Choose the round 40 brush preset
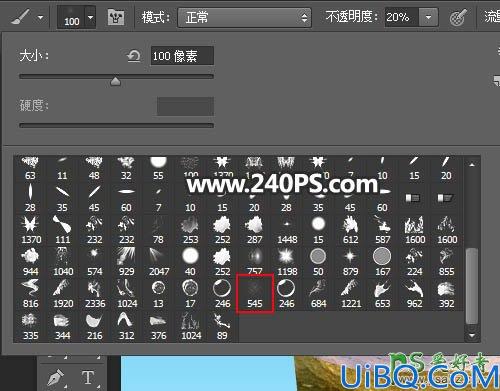 click(190, 262)
